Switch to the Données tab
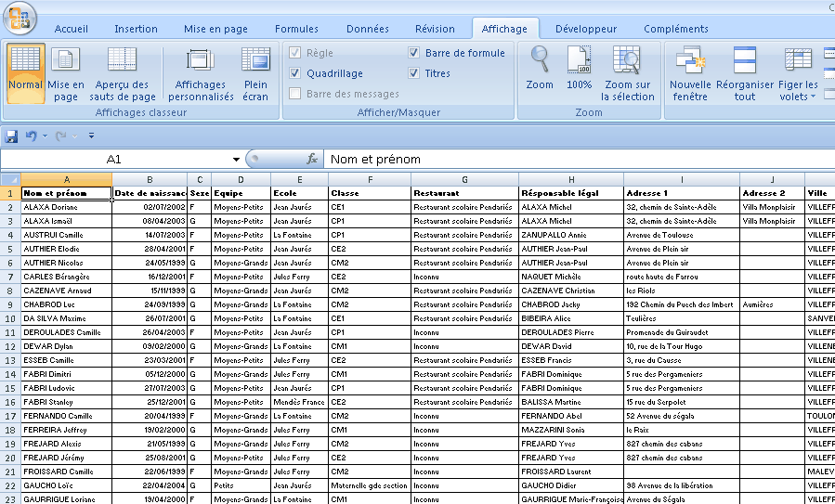The image size is (835, 504). click(x=368, y=29)
